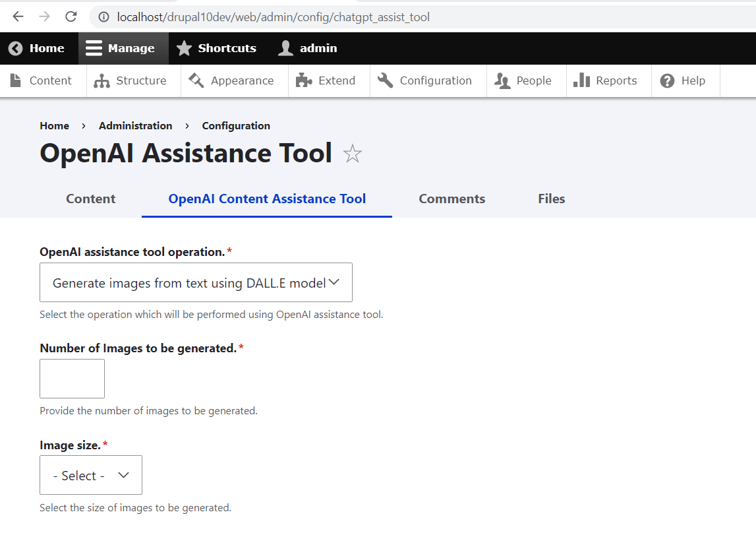Open the Structure menu label
This screenshot has height=535, width=756.
[141, 80]
